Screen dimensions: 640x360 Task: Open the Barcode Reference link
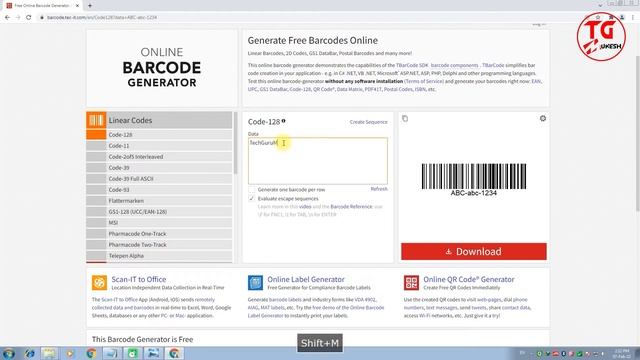351,207
